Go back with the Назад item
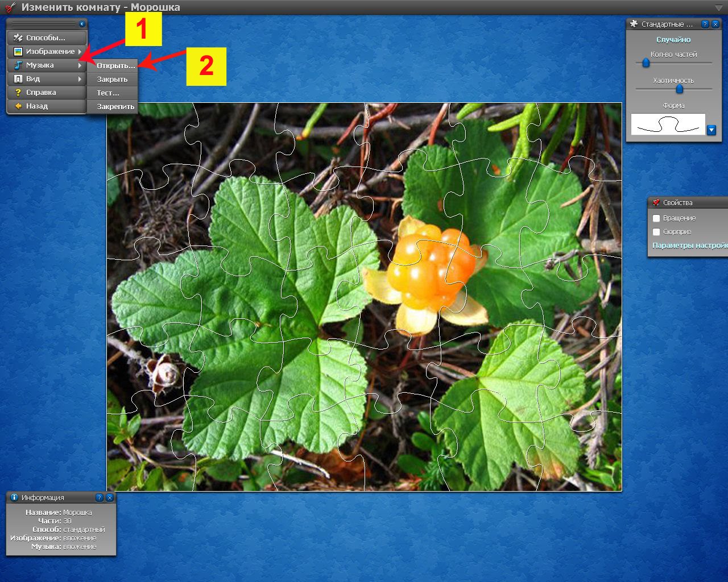728x582 pixels. [47, 106]
